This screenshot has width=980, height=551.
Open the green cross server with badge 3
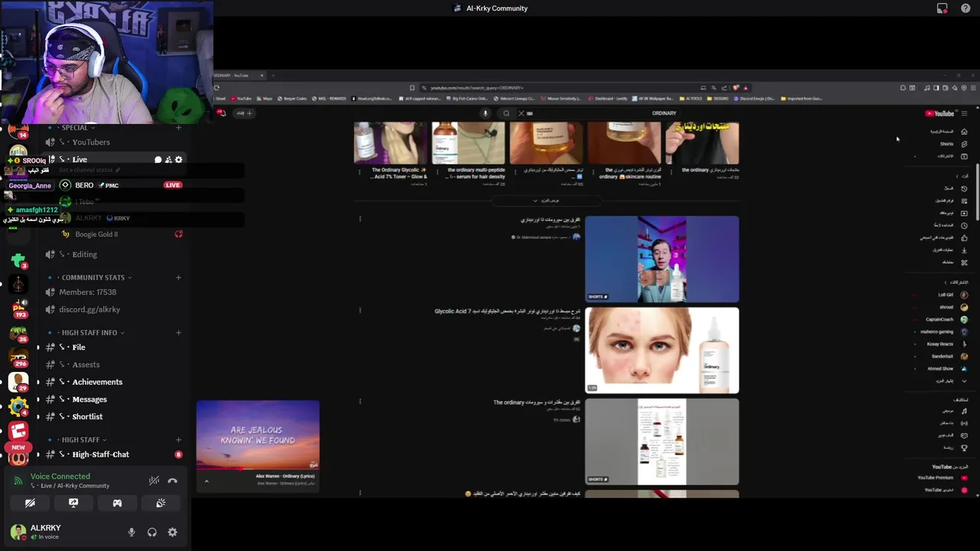[18, 259]
